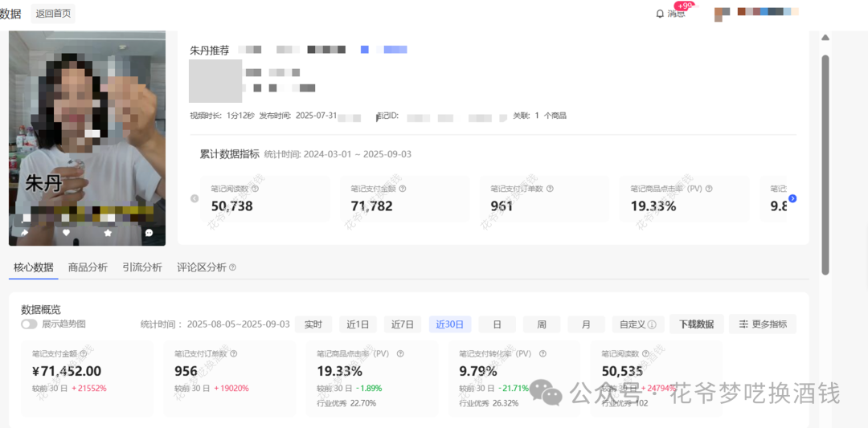Click the cumulative 961 orders value
Screen dimensions: 868x428
click(502, 206)
